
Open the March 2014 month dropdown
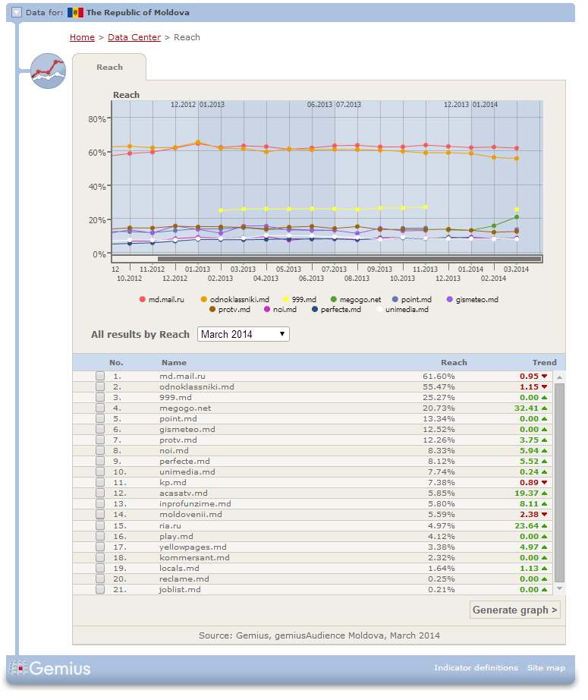[x=243, y=334]
